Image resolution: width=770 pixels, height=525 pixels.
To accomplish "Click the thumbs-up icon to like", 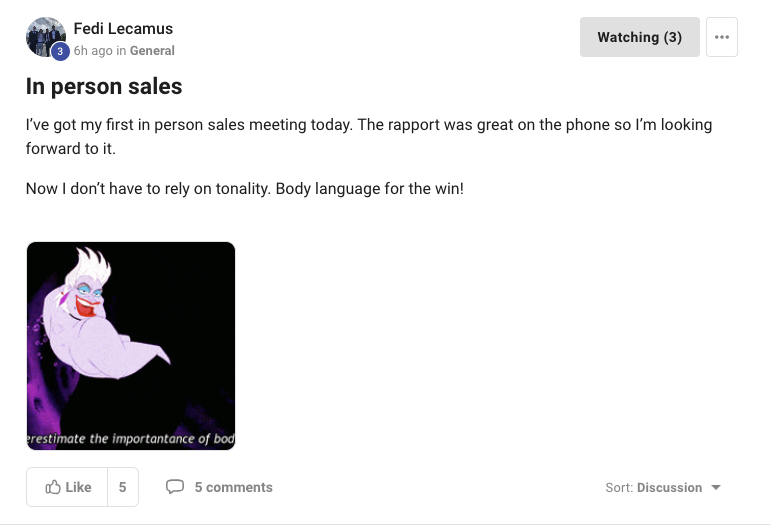I will (x=53, y=487).
